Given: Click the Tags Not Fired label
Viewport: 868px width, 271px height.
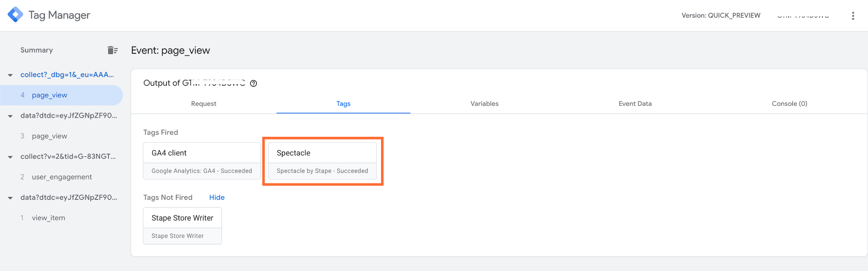Looking at the screenshot, I should (168, 197).
